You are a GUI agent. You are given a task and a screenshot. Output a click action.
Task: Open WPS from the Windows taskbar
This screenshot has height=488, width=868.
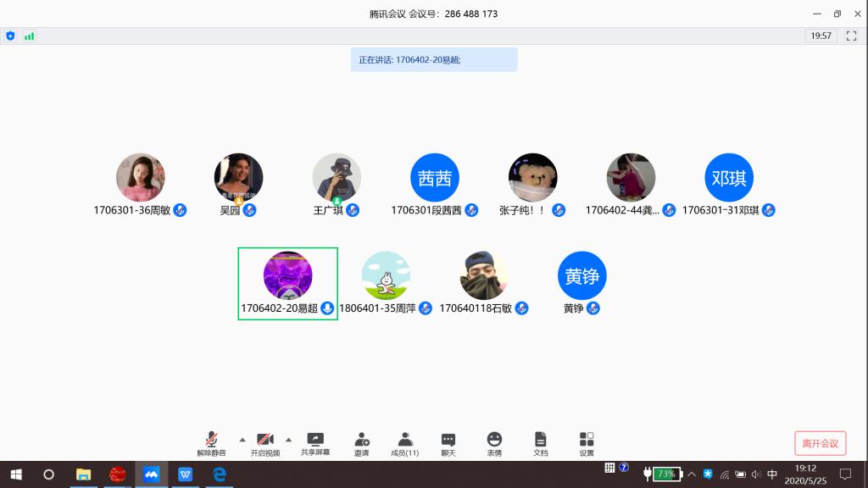185,474
